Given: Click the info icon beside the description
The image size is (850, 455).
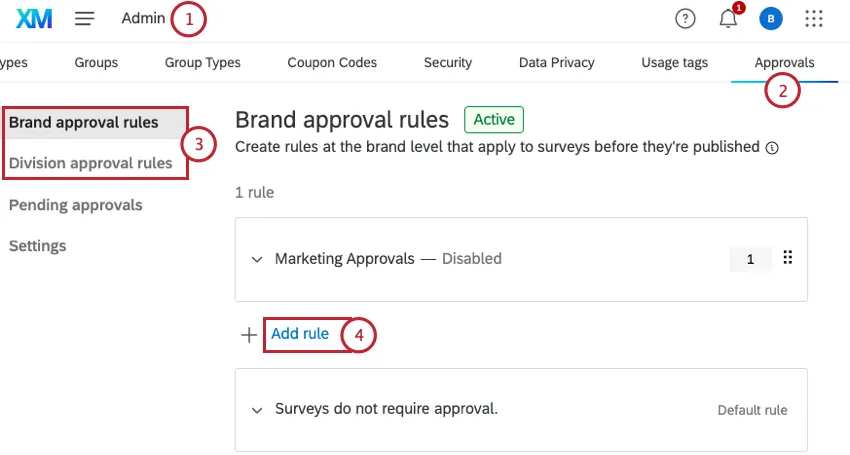Looking at the screenshot, I should (x=772, y=147).
